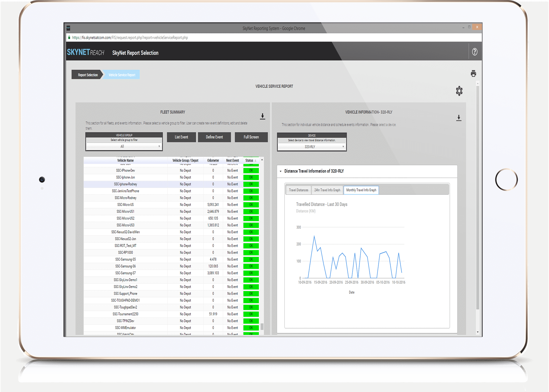Select the SSC-Micro-US1 row
549x392 pixels.
171,212
